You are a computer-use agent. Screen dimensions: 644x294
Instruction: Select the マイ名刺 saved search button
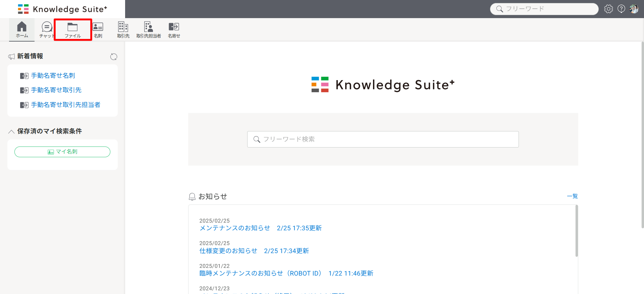pos(62,152)
